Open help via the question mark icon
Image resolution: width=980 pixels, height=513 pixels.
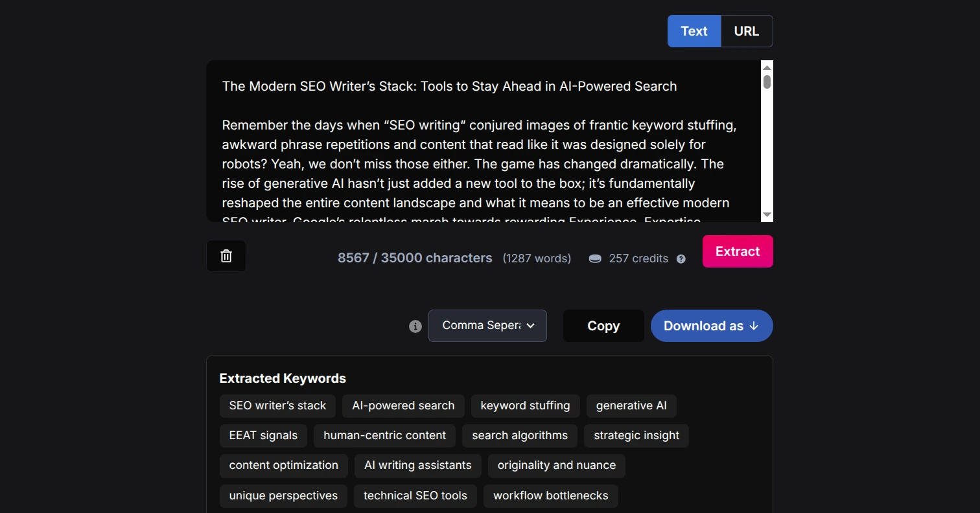[681, 258]
